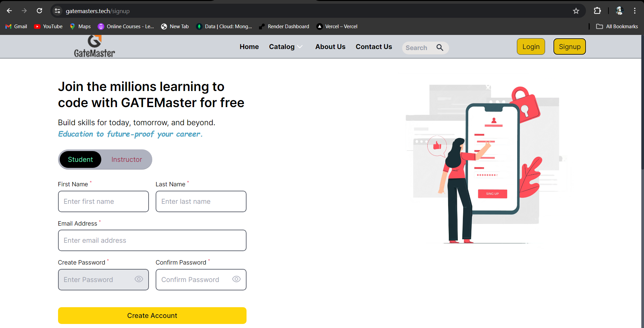Go back to the previous page

(x=9, y=11)
